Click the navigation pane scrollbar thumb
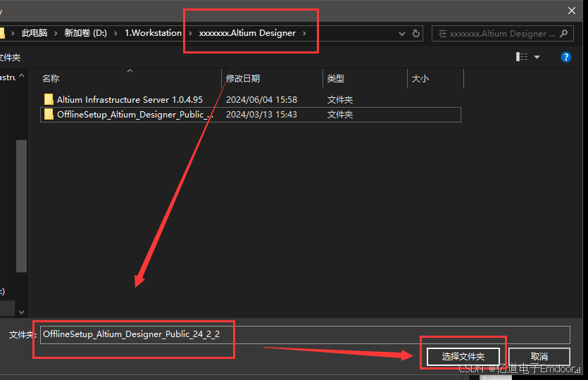The width and height of the screenshot is (588, 380). pyautogui.click(x=21, y=205)
